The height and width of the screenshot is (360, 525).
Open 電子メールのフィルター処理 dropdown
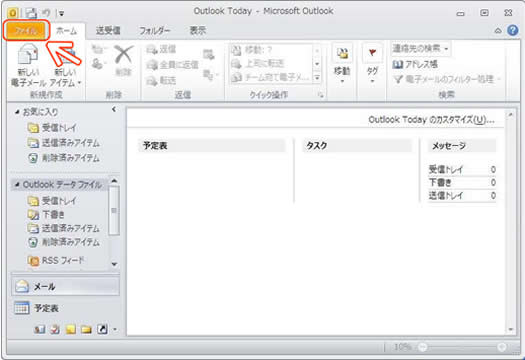point(447,79)
